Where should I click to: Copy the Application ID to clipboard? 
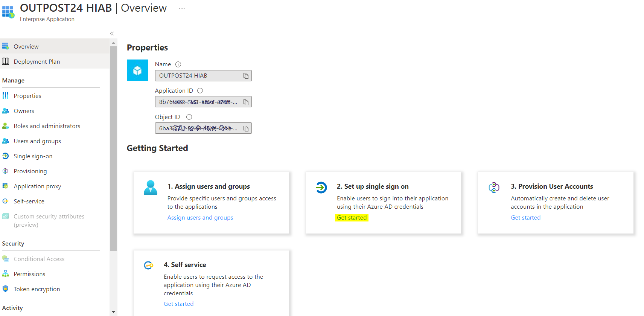(246, 102)
